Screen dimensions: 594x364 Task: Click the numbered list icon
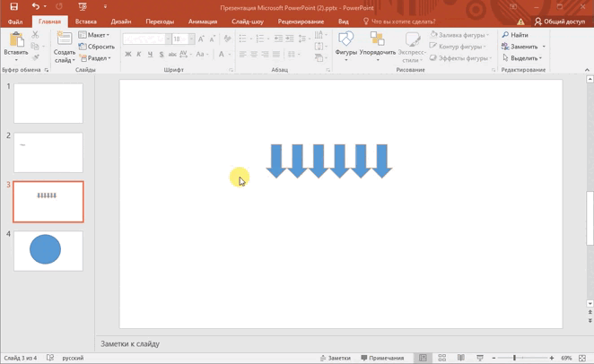[x=260, y=39]
